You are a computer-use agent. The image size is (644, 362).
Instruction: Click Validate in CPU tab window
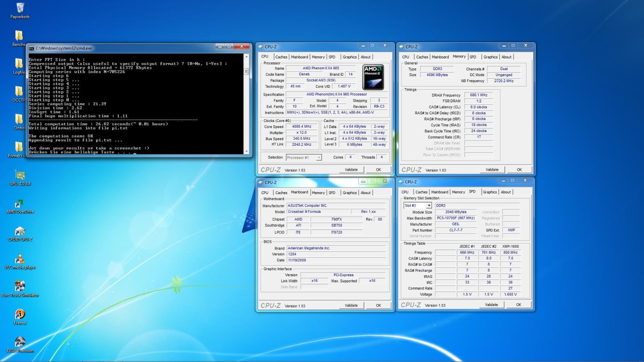(x=351, y=170)
